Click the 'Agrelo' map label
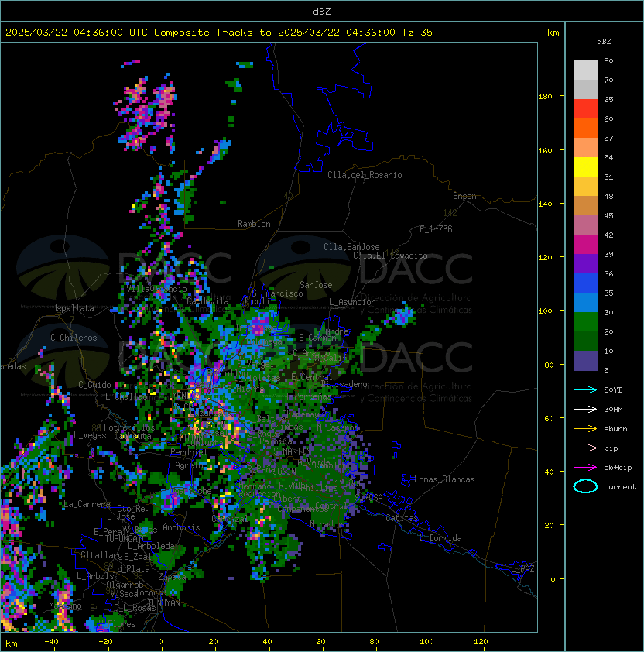 click(x=189, y=465)
